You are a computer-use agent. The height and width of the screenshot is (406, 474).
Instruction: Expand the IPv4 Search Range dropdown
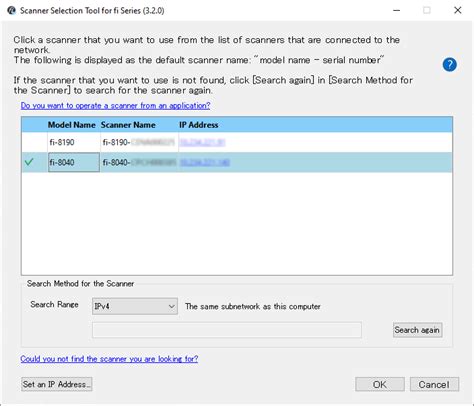(135, 306)
